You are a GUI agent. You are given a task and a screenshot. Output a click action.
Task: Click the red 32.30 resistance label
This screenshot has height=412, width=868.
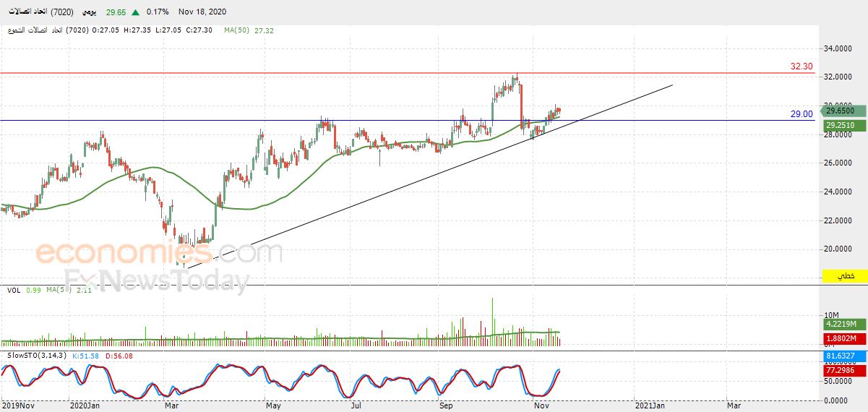(802, 66)
